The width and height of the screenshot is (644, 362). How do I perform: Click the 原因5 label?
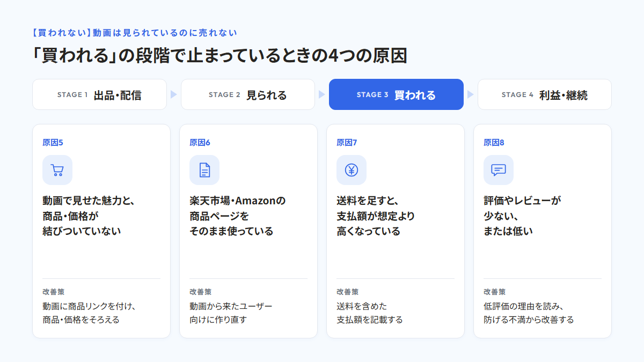[53, 143]
